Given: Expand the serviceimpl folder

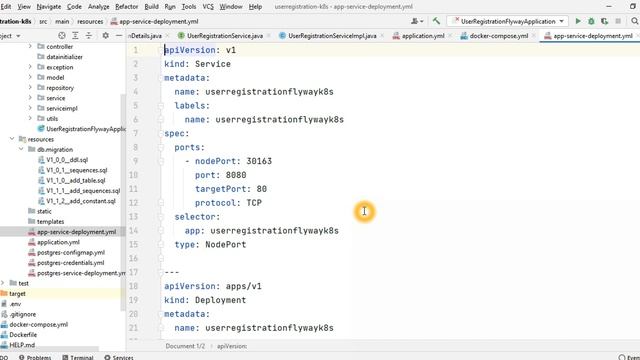Looking at the screenshot, I should [x=30, y=108].
